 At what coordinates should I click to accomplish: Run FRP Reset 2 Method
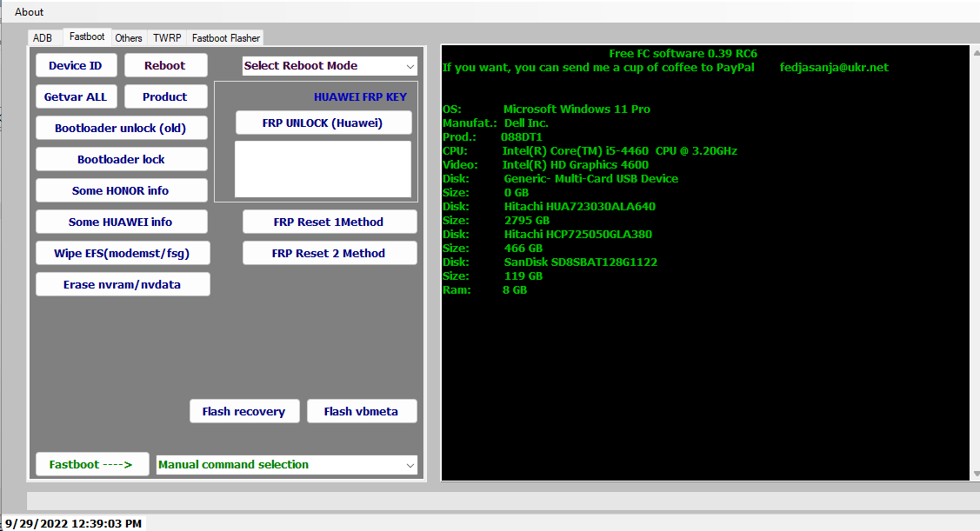click(x=329, y=253)
